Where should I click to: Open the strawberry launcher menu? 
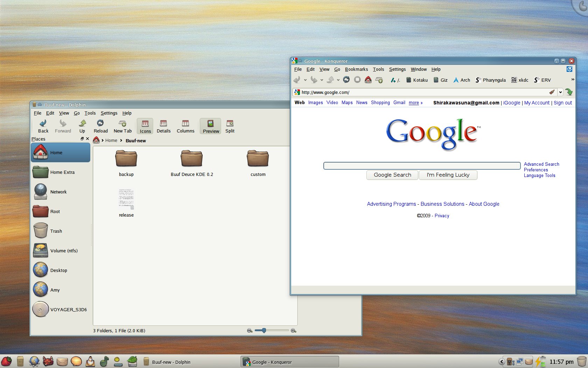[x=6, y=361]
